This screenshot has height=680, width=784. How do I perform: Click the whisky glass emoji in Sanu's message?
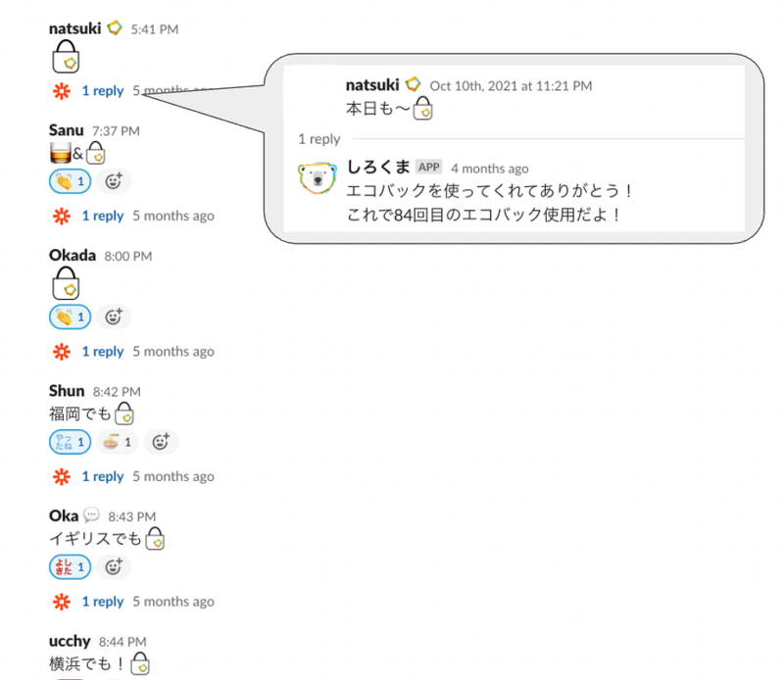[x=61, y=153]
